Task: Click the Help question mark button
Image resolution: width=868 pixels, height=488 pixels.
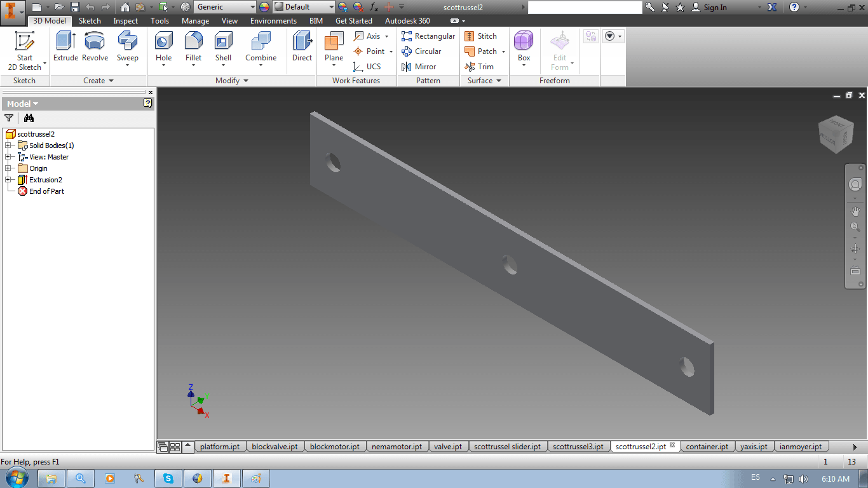Action: coord(794,7)
